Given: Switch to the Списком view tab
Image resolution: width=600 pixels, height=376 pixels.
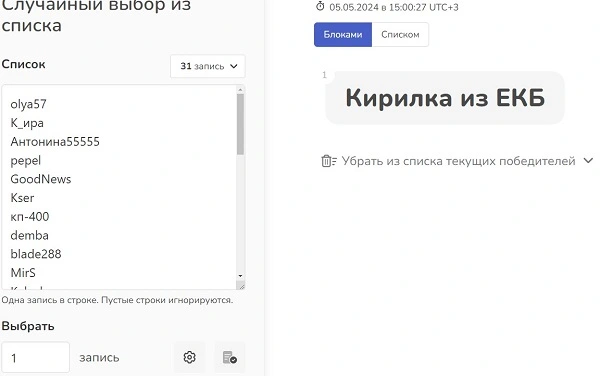Looking at the screenshot, I should (x=400, y=34).
